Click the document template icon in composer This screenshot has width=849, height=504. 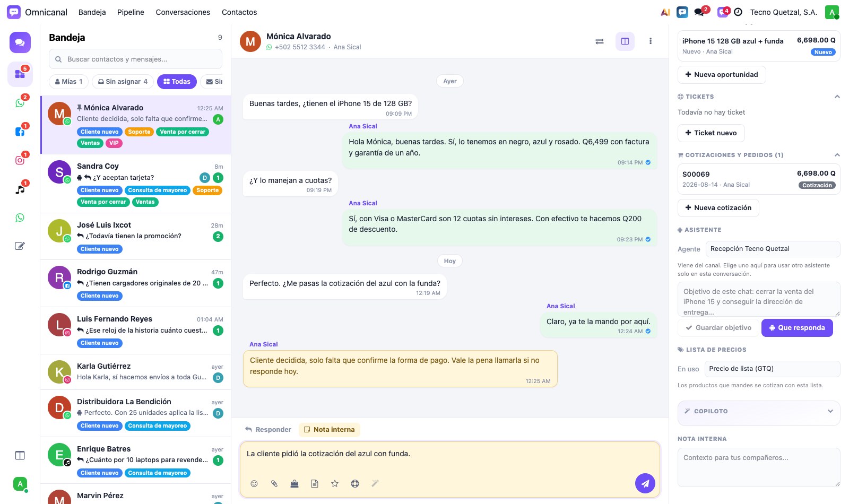(315, 483)
